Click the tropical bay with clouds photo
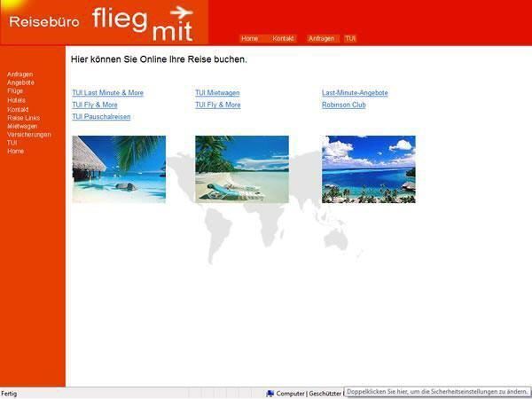 (x=368, y=169)
